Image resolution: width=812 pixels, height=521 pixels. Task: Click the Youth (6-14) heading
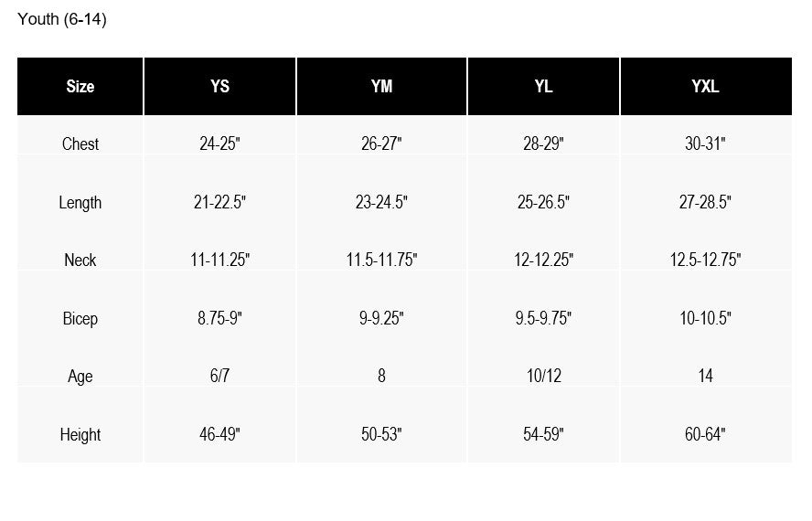tap(62, 19)
